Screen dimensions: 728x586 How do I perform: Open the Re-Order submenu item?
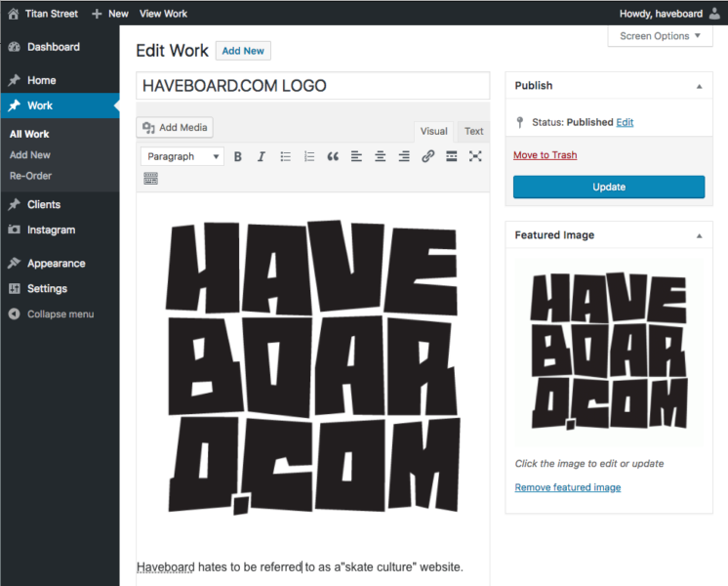[x=30, y=176]
